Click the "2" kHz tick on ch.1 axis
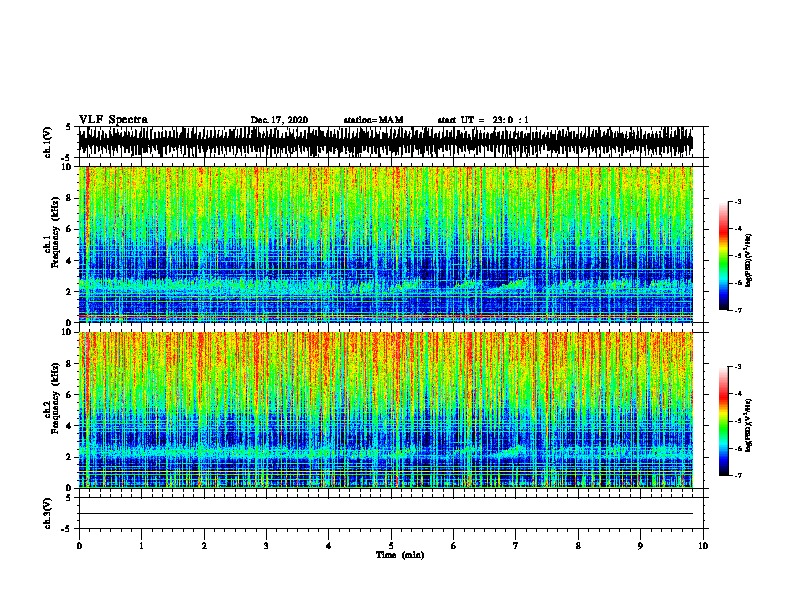This screenshot has height=612, width=792. (69, 292)
